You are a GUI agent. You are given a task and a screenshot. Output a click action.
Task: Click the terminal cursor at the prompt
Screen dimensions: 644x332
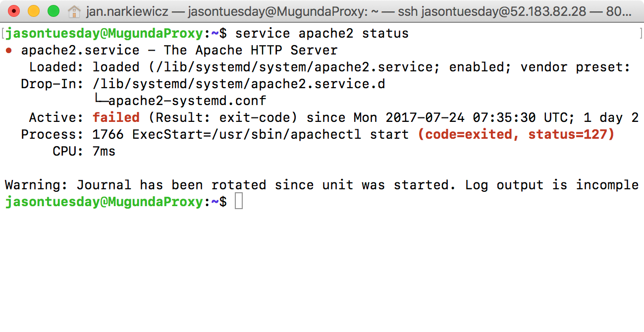239,201
